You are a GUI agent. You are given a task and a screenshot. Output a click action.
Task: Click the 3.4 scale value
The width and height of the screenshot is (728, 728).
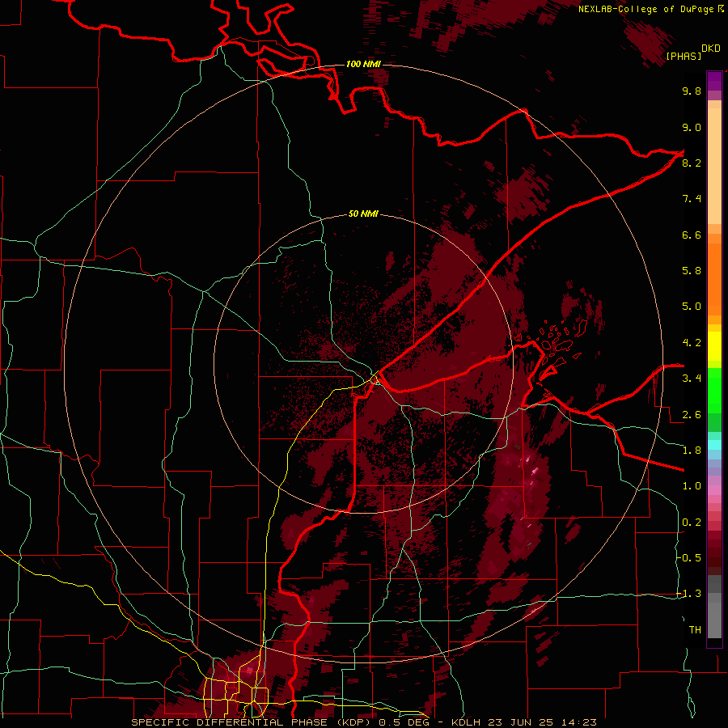[x=692, y=379]
